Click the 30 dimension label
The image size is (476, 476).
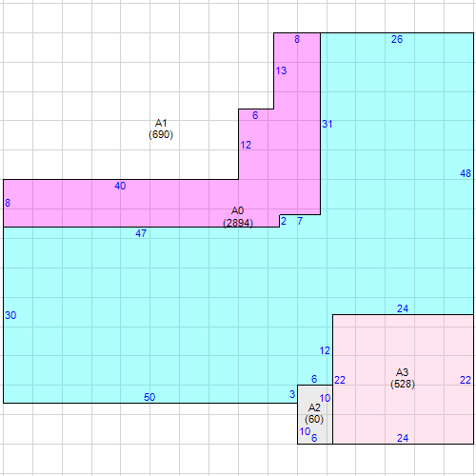(x=10, y=315)
